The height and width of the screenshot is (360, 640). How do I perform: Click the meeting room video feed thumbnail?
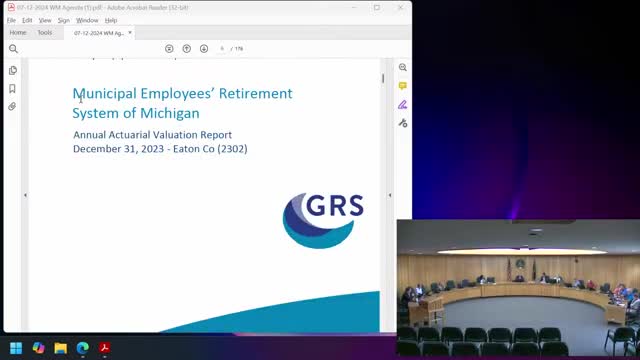(x=518, y=288)
